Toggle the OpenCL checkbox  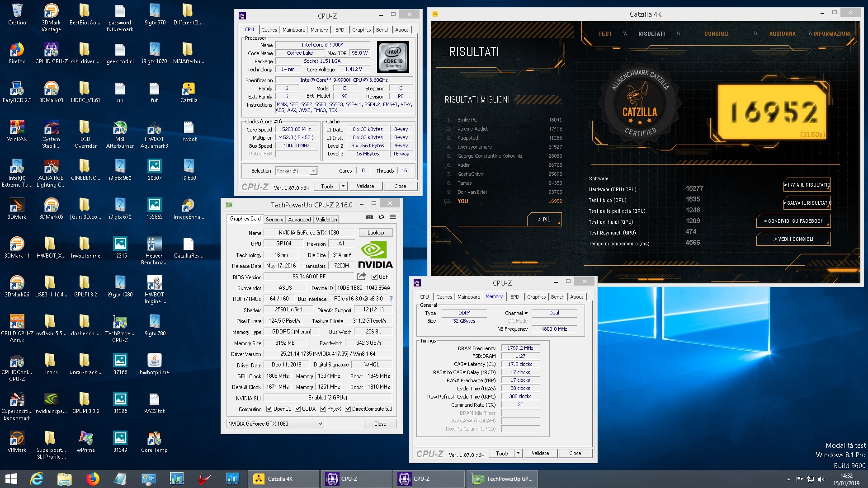tap(269, 409)
